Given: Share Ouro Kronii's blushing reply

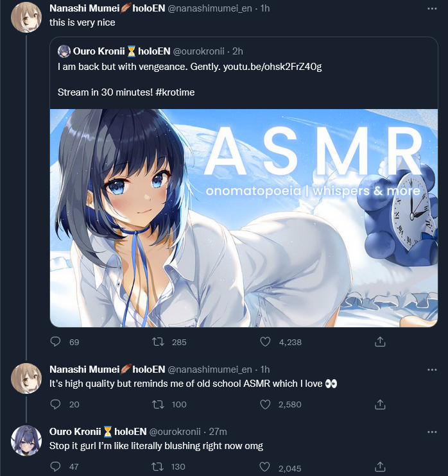Looking at the screenshot, I should tap(380, 467).
